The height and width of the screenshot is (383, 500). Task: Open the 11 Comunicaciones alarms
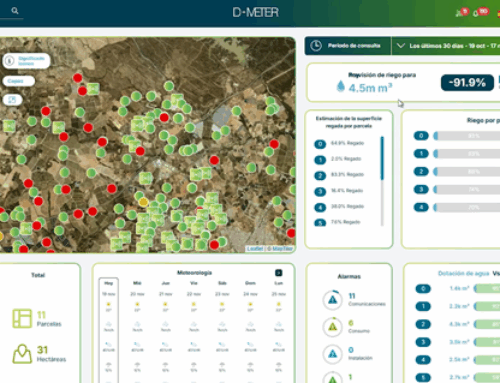pos(367,300)
